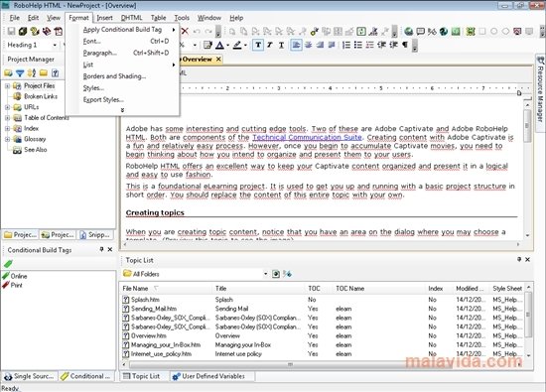Image resolution: width=546 pixels, height=392 pixels.
Task: Click the increase indent icon
Action: (393, 45)
